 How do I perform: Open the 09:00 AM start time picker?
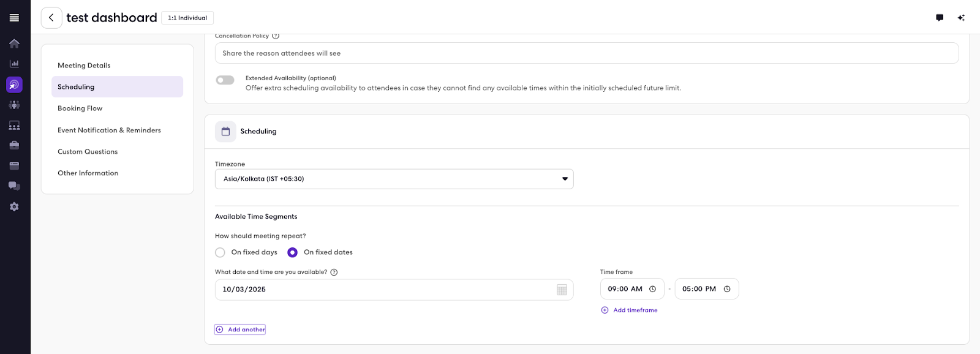(632, 289)
